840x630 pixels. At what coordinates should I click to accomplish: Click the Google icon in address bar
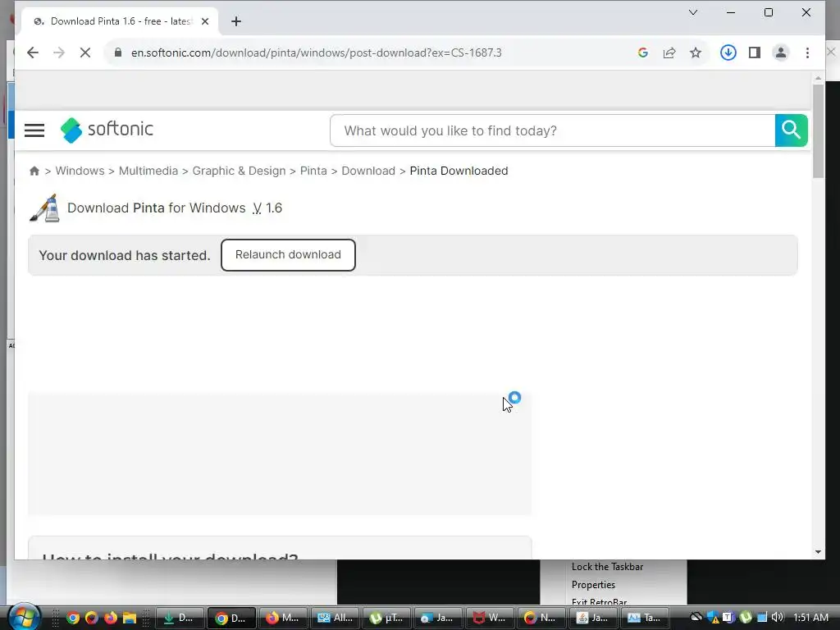click(643, 52)
